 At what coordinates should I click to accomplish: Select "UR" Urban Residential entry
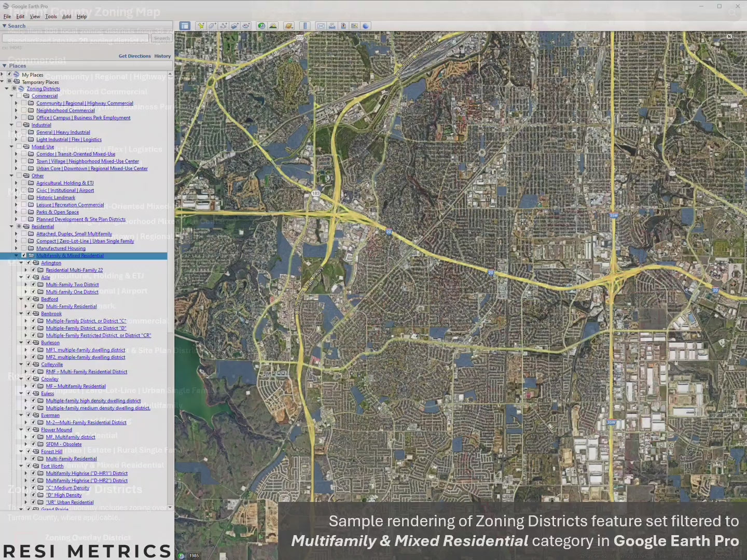(70, 502)
